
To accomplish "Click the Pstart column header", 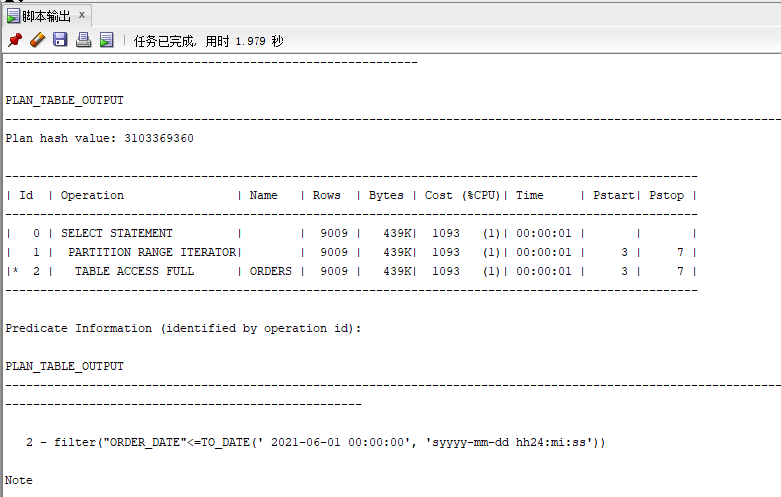I will (614, 195).
